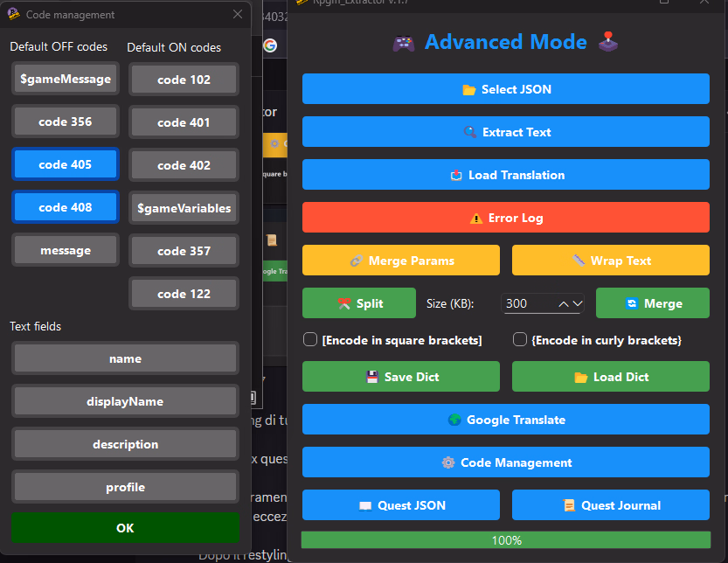Click the floppy disk icon on Save Dict

[371, 377]
